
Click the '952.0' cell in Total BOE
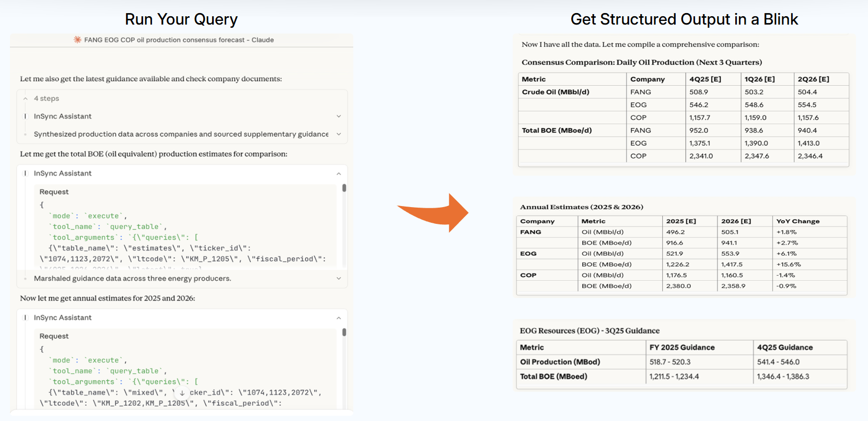pos(699,131)
